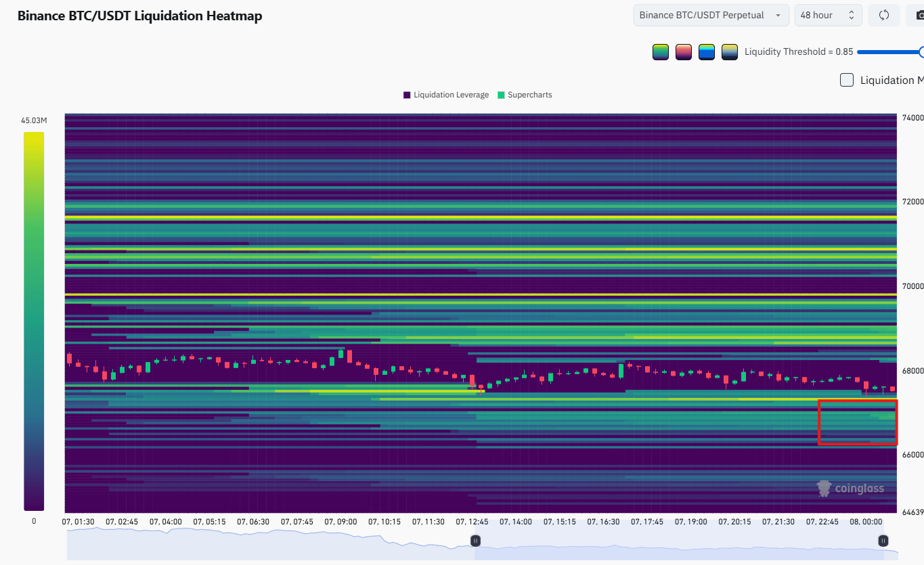
Task: Click the refresh chart icon
Action: pos(883,16)
